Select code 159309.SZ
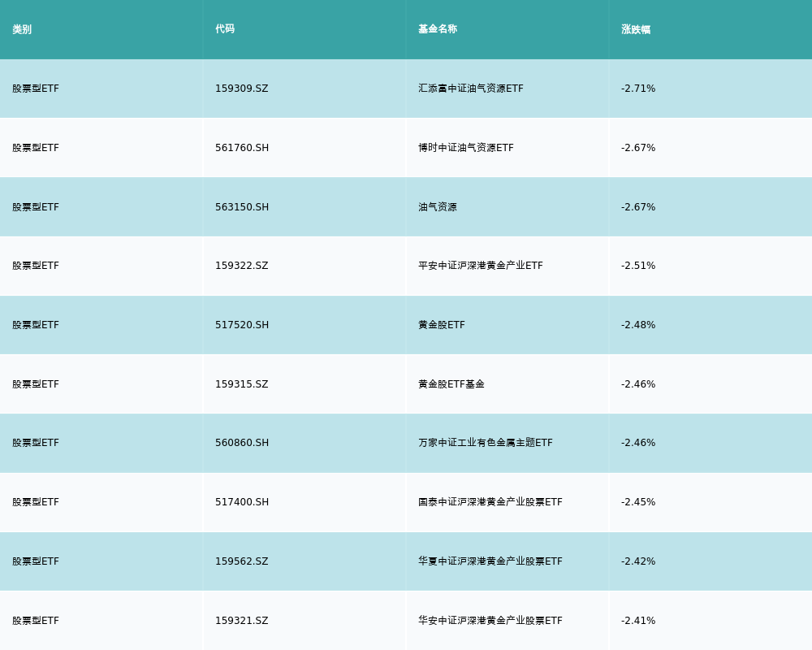 pyautogui.click(x=242, y=89)
